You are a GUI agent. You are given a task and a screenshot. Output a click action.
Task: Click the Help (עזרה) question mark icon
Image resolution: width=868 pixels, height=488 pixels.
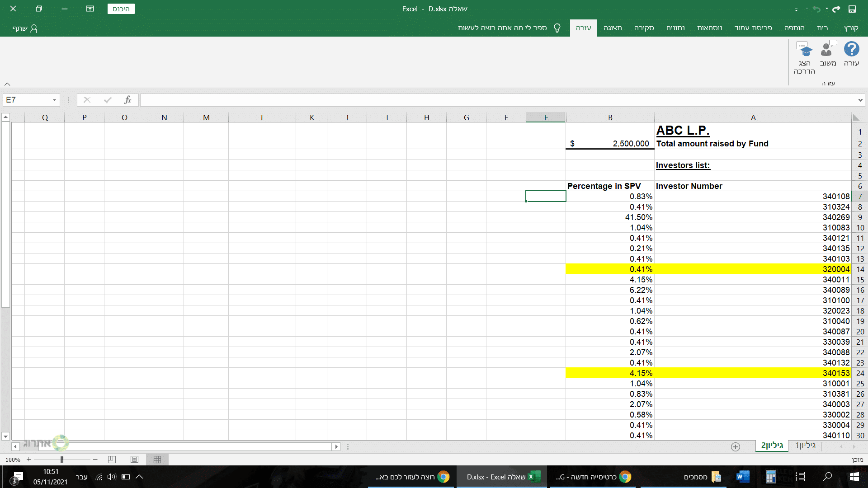pos(851,49)
